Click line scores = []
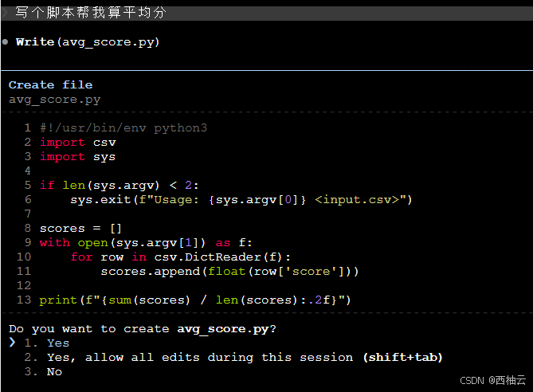533x392 pixels. pyautogui.click(x=80, y=228)
